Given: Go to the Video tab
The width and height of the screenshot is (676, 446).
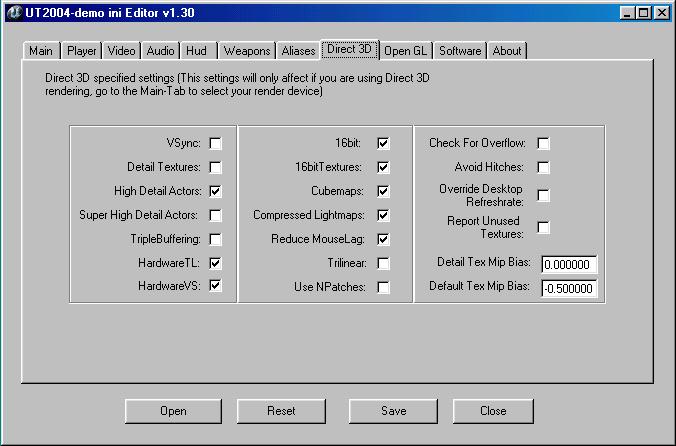Looking at the screenshot, I should [121, 51].
